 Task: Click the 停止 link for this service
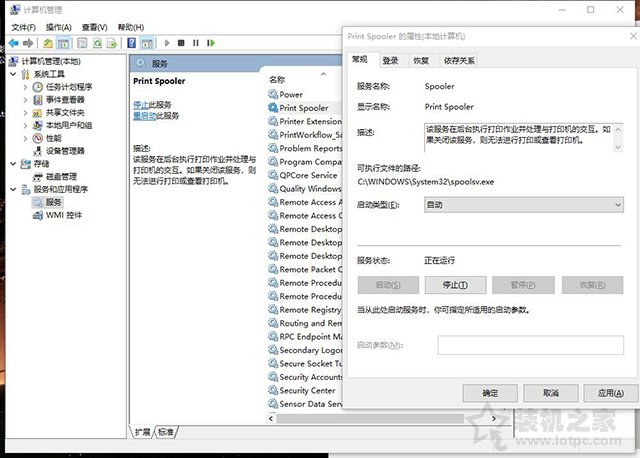coord(140,104)
